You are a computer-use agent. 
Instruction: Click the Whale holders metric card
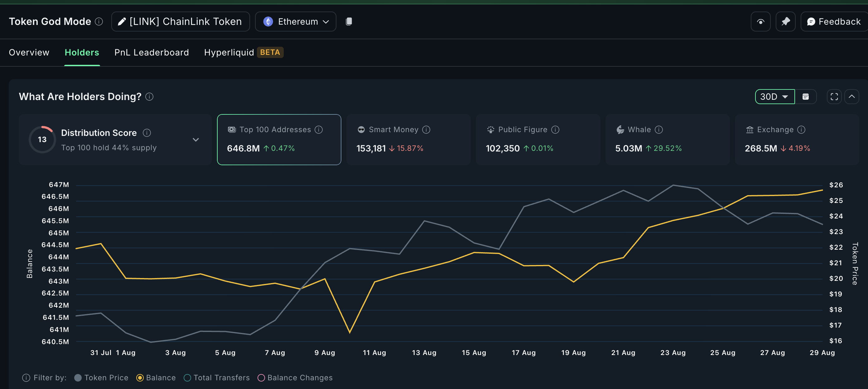tap(667, 139)
